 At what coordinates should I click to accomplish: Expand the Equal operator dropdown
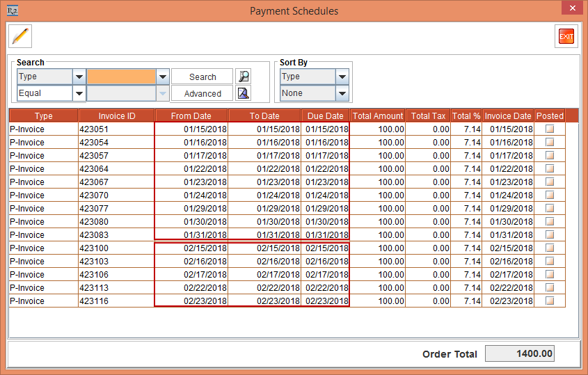pyautogui.click(x=79, y=93)
